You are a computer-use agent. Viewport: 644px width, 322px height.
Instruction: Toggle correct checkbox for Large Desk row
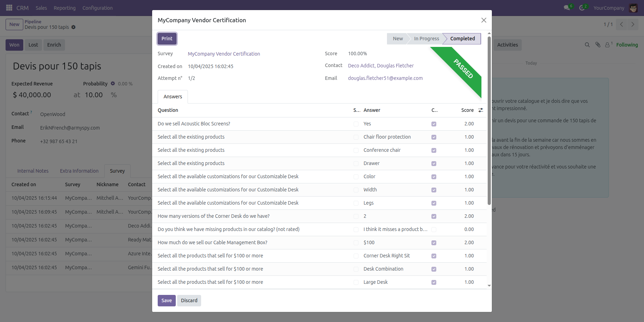pyautogui.click(x=434, y=282)
